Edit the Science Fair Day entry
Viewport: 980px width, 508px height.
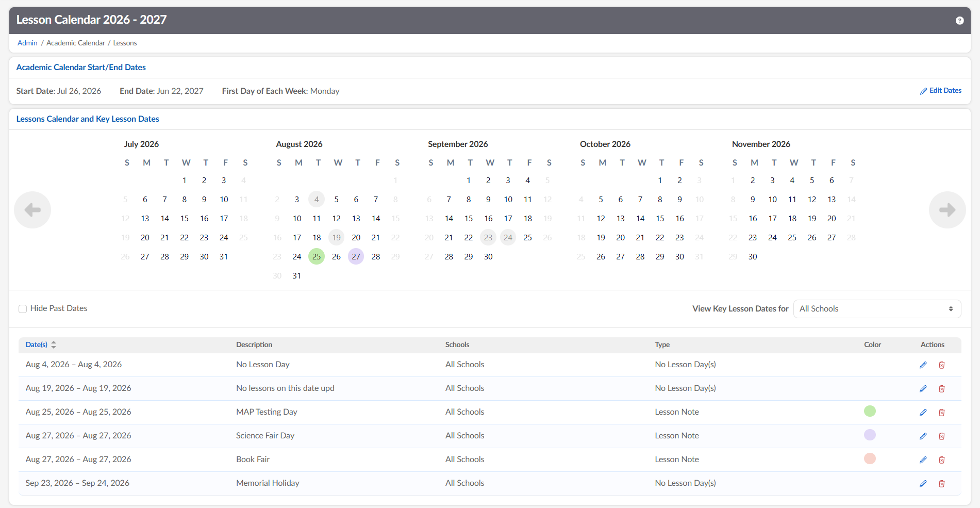point(923,436)
